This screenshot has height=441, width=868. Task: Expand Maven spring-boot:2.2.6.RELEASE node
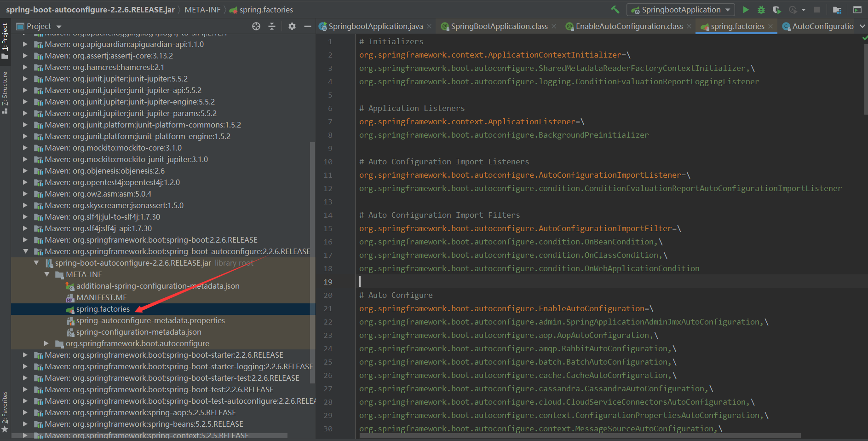[x=26, y=240]
